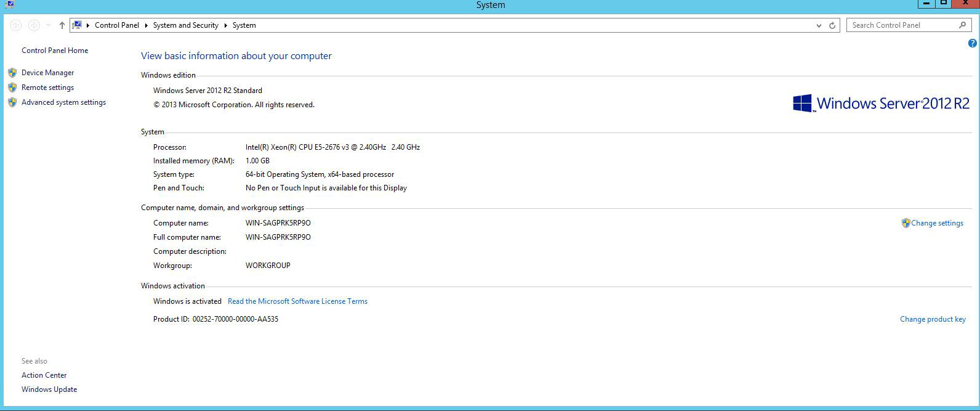Open address bar previous locations dropdown
The width and height of the screenshot is (980, 411).
click(x=819, y=25)
